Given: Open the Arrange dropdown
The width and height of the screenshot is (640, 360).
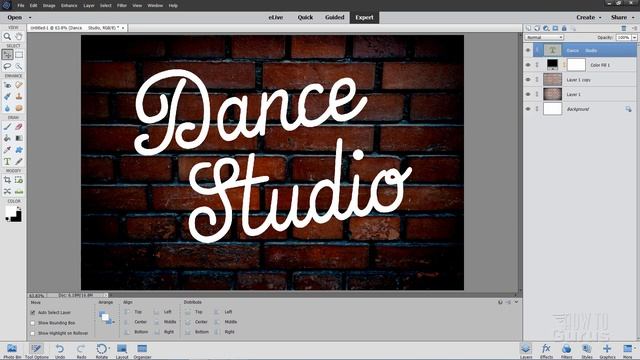Looking at the screenshot, I should [106, 318].
